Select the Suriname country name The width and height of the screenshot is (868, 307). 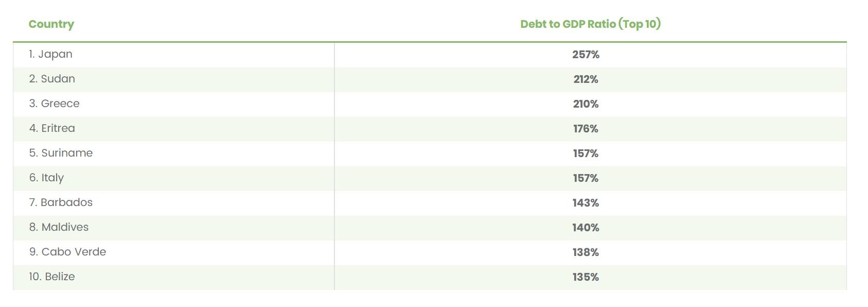click(61, 153)
